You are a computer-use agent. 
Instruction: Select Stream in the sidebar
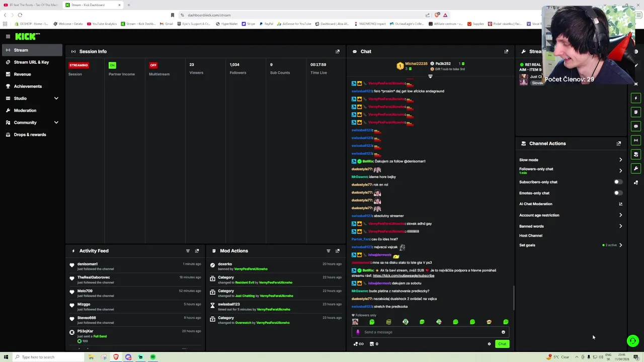click(32, 50)
